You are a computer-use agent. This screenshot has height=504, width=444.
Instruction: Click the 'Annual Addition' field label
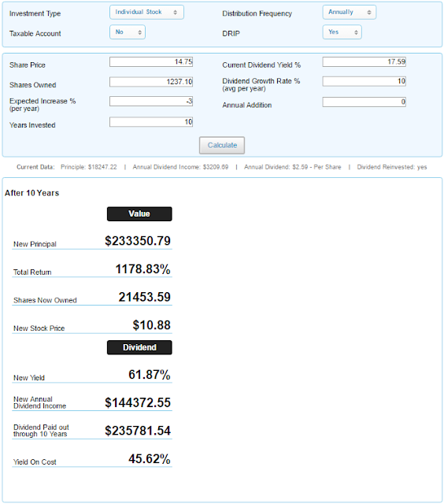click(246, 105)
